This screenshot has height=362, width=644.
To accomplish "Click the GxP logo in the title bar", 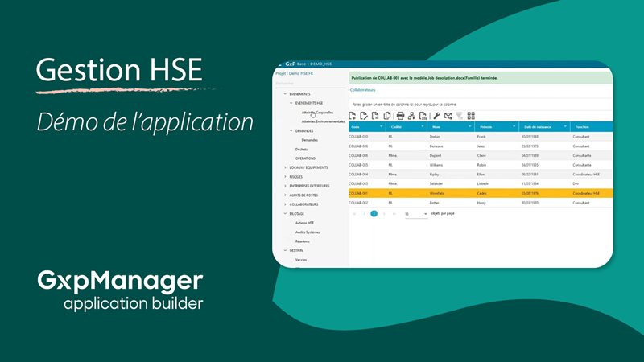I will 291,64.
